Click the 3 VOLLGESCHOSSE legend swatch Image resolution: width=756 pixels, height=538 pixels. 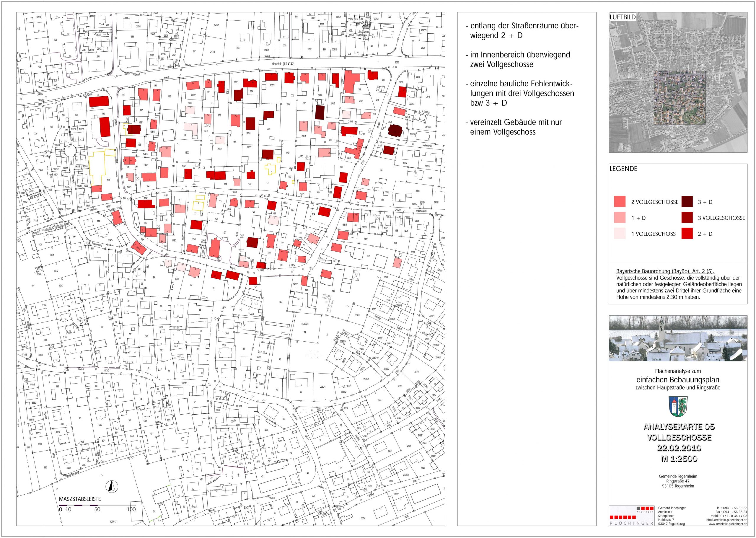click(x=687, y=217)
